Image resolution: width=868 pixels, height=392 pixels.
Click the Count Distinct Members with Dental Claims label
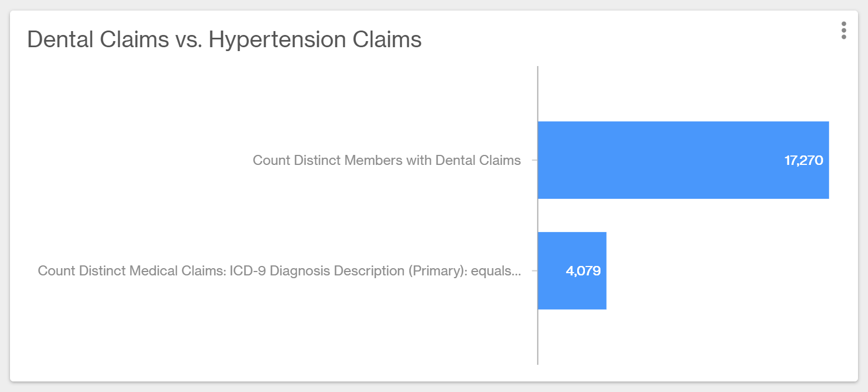point(386,160)
